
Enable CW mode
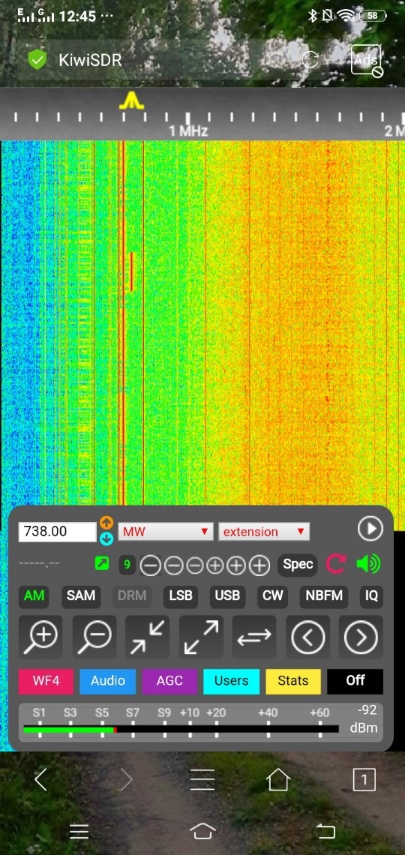pyautogui.click(x=273, y=596)
